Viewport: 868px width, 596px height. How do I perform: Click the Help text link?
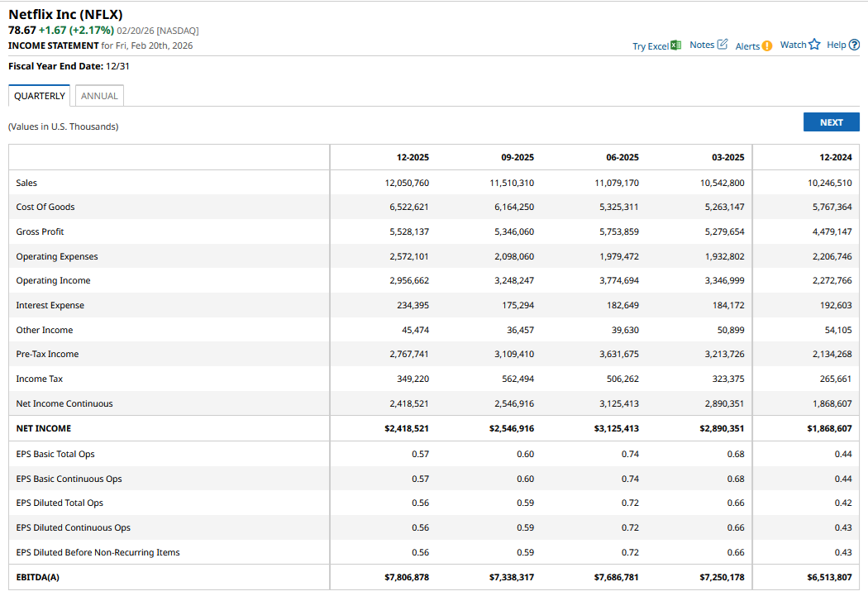pyautogui.click(x=837, y=45)
